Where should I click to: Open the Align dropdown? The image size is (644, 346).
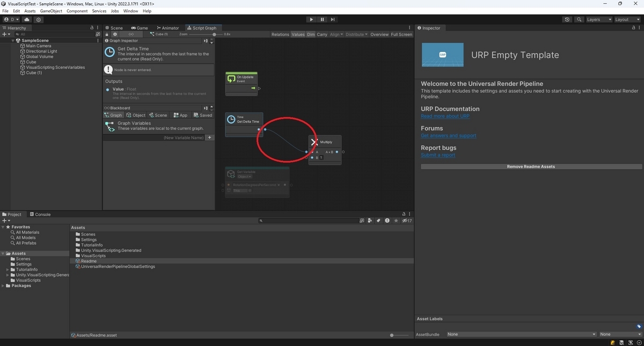coord(336,34)
